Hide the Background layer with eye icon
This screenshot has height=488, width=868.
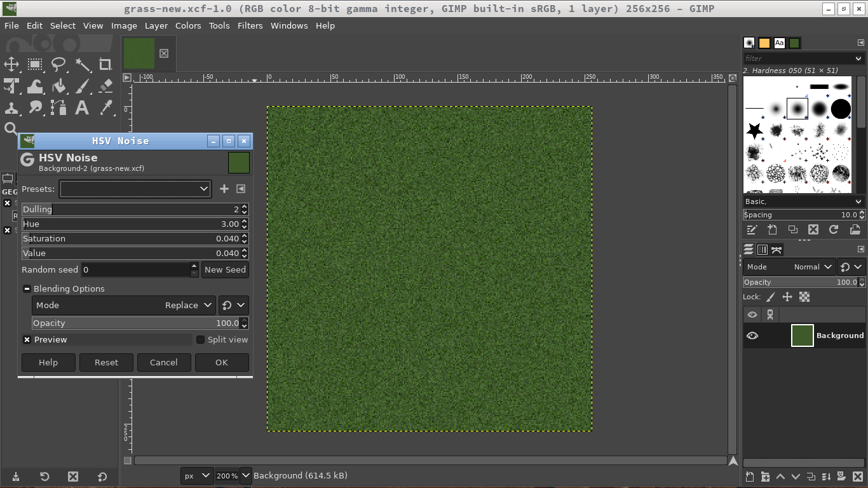pyautogui.click(x=752, y=335)
